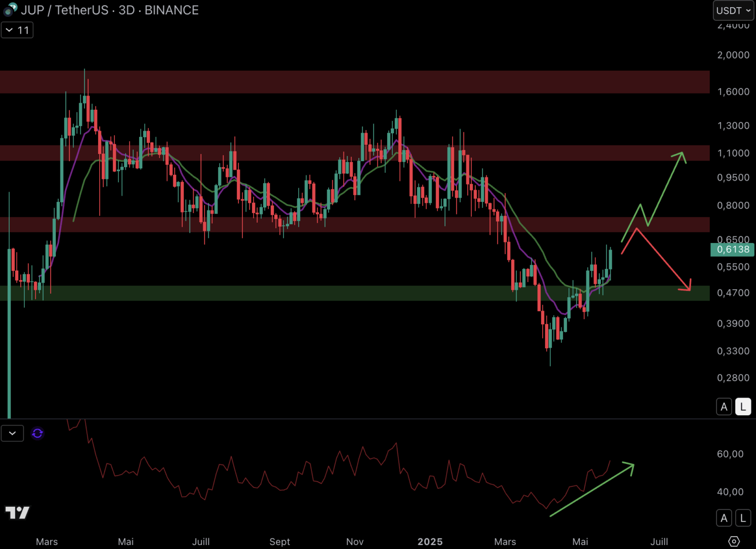Viewport: 756px width, 549px height.
Task: Click the 0,3300 price axis label
Action: coord(733,351)
